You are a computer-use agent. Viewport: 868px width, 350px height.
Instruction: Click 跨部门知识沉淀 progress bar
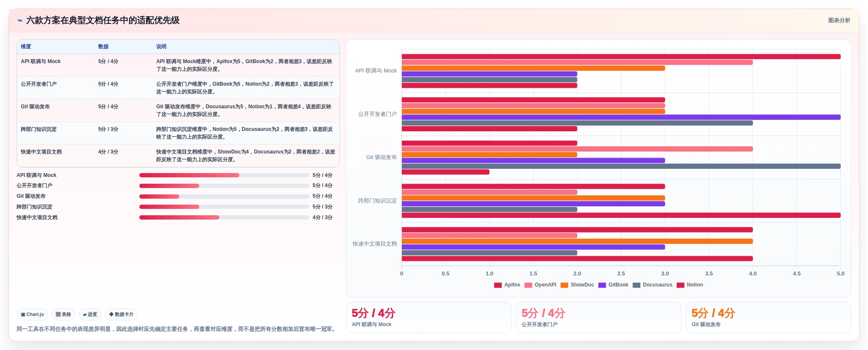(x=224, y=207)
